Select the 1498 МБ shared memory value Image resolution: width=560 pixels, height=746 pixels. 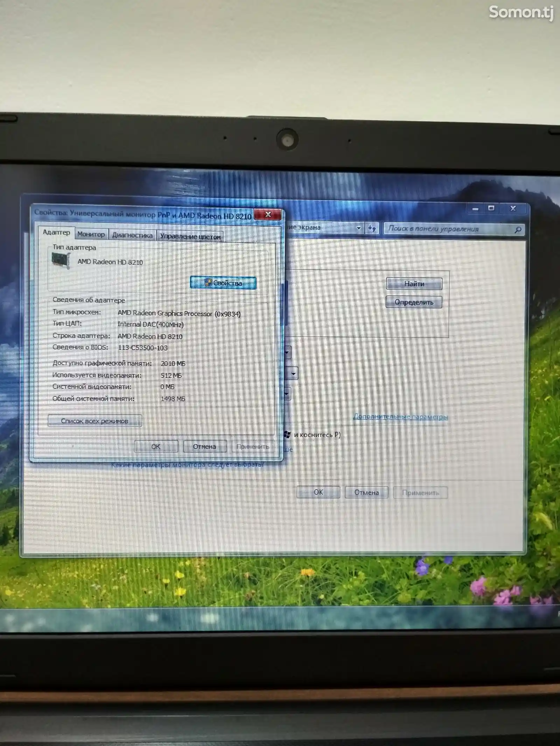click(173, 399)
